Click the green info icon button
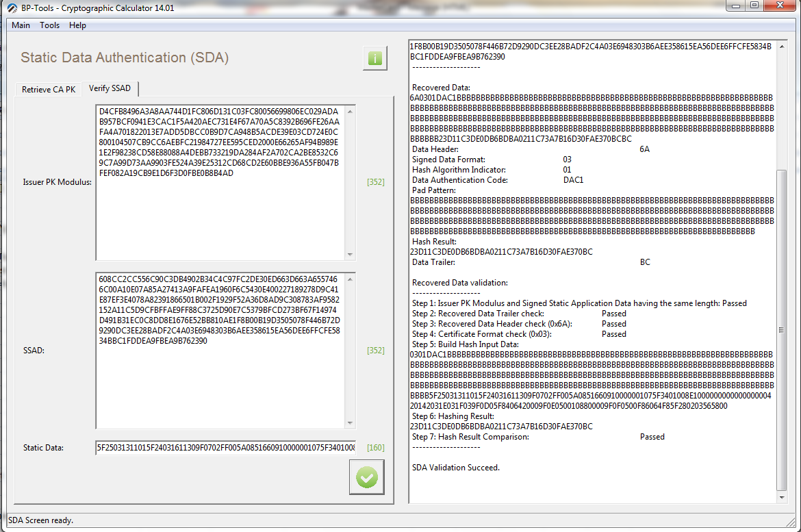 point(375,58)
